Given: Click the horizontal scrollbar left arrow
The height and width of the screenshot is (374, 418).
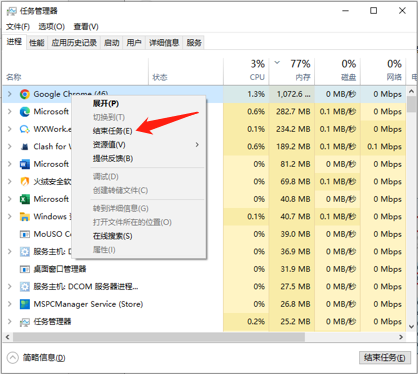Looking at the screenshot, I should click(7, 337).
